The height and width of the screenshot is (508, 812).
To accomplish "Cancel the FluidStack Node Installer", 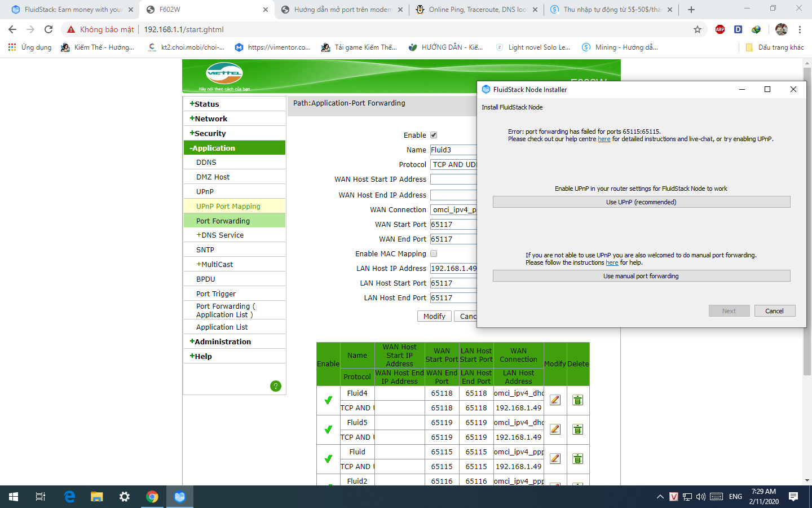I will 775,311.
